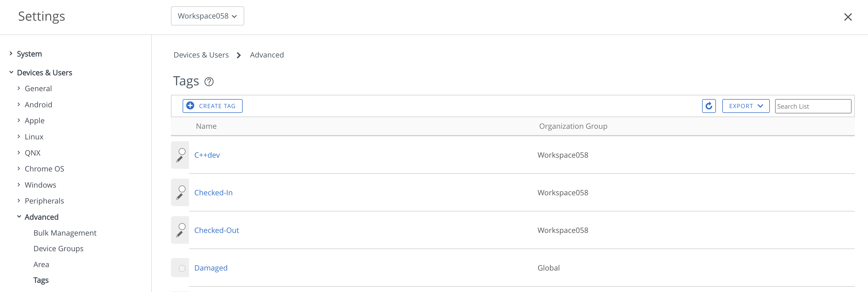Viewport: 868px width, 292px height.
Task: Close Settings with the X icon
Action: tap(848, 17)
